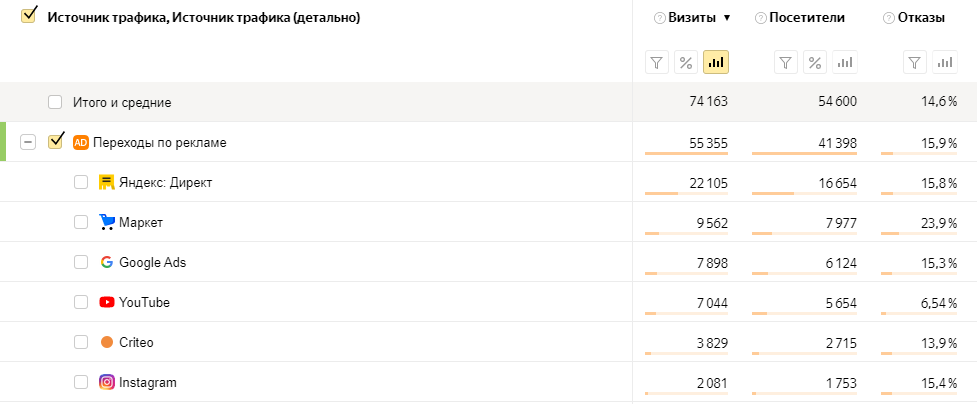The height and width of the screenshot is (404, 977).
Task: Click the Instagram source row label
Action: pyautogui.click(x=147, y=382)
